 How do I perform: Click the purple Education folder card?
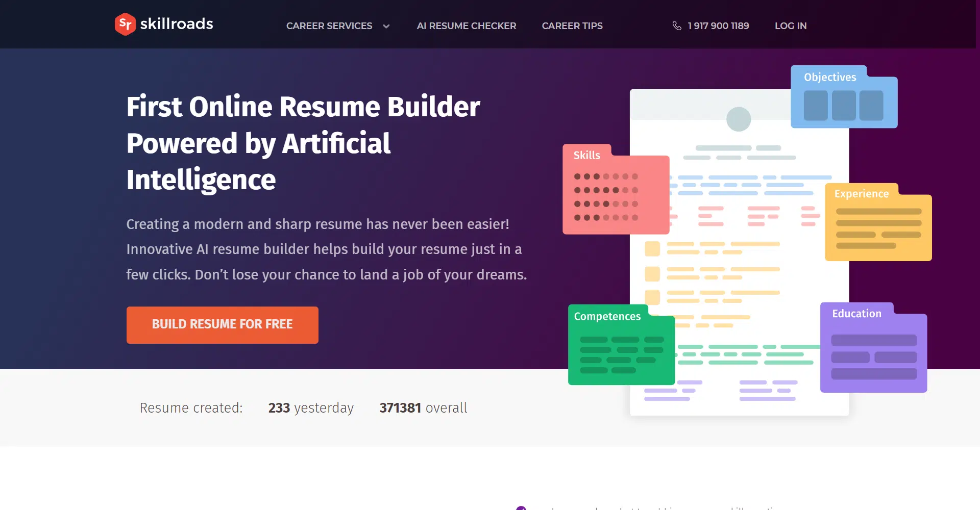(x=873, y=349)
